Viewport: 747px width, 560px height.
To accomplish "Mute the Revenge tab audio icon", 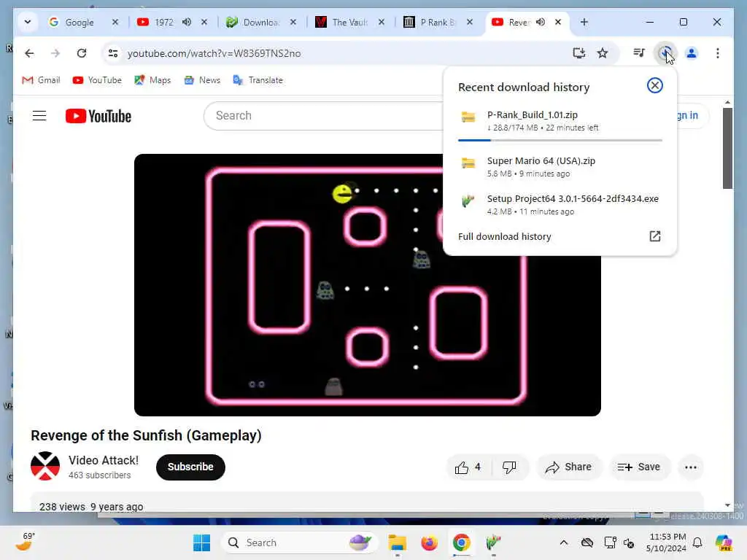I will click(x=541, y=22).
